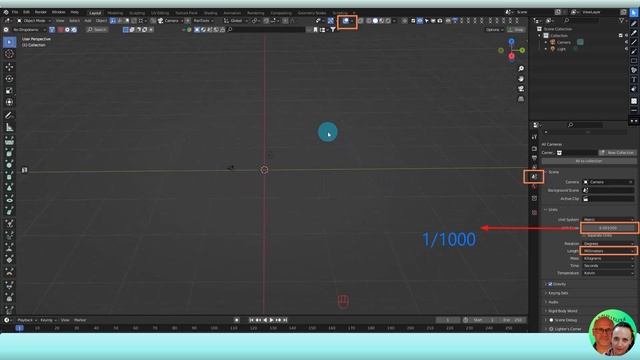Screen dimensions: 640x360
Task: Click the New Collection button
Action: 617,153
